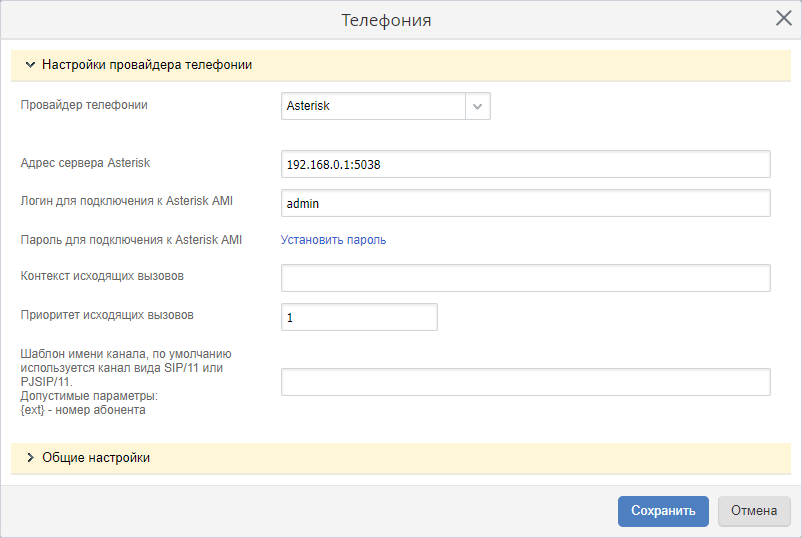802x538 pixels.
Task: Click the Провайдер телефонии label
Action: click(84, 104)
